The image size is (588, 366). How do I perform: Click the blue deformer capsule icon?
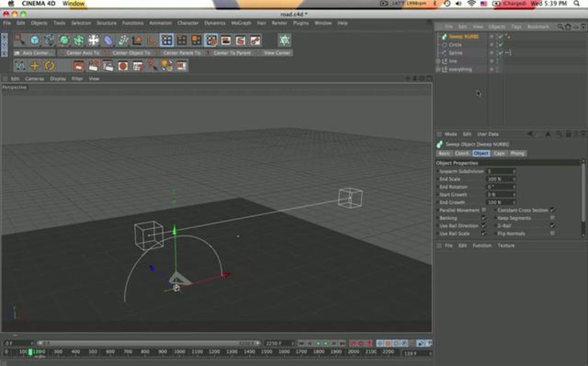(108, 40)
